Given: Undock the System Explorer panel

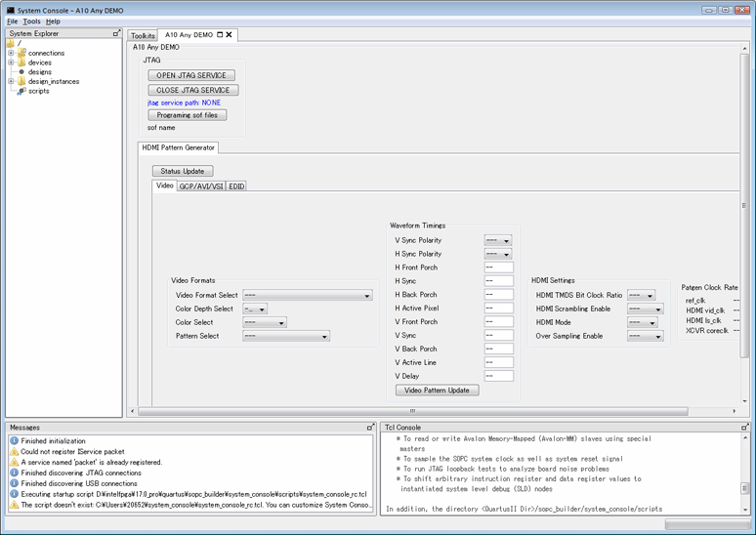Looking at the screenshot, I should [117, 33].
